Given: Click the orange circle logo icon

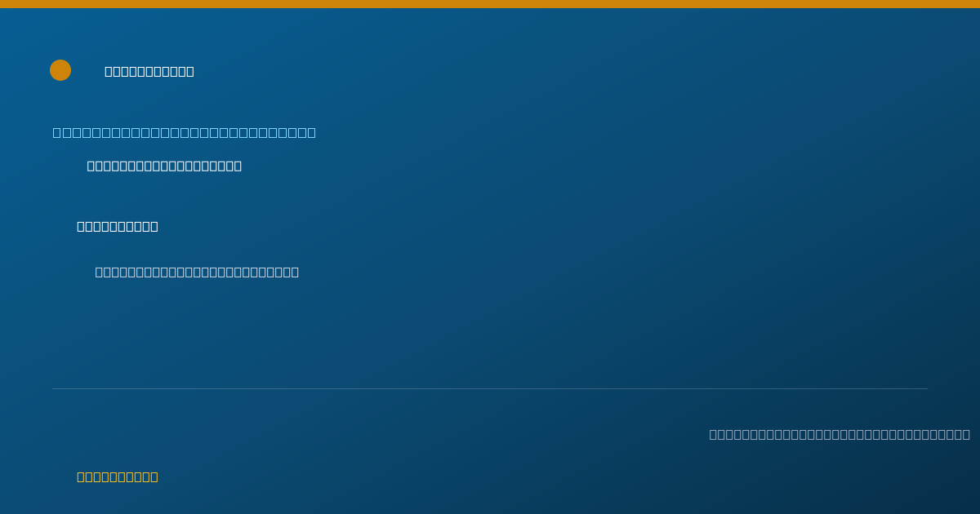Looking at the screenshot, I should click(x=60, y=70).
